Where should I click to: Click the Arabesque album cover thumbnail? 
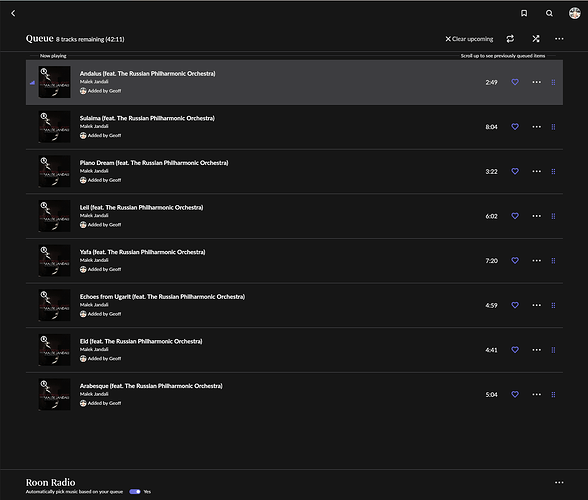54,394
